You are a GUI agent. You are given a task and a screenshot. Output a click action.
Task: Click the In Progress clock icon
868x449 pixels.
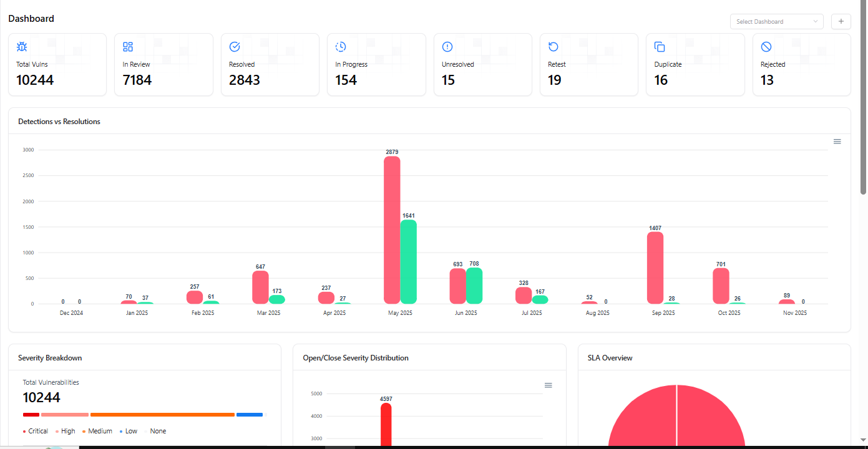[341, 47]
